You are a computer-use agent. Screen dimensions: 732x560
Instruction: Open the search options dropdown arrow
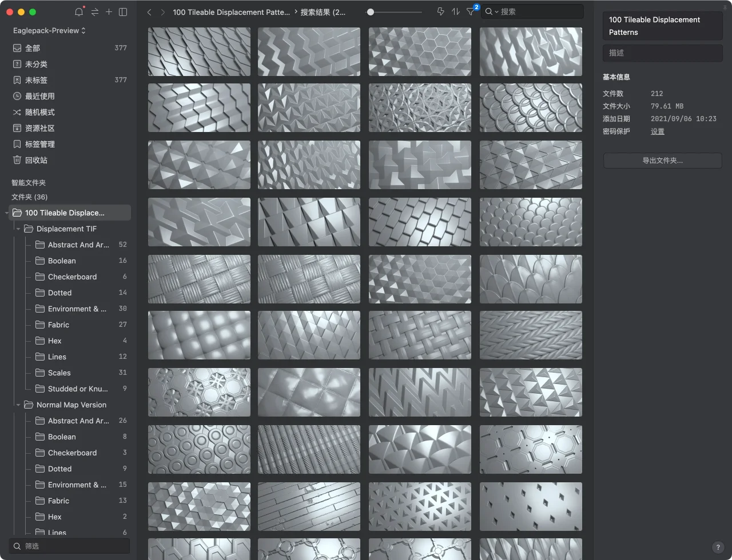496,12
